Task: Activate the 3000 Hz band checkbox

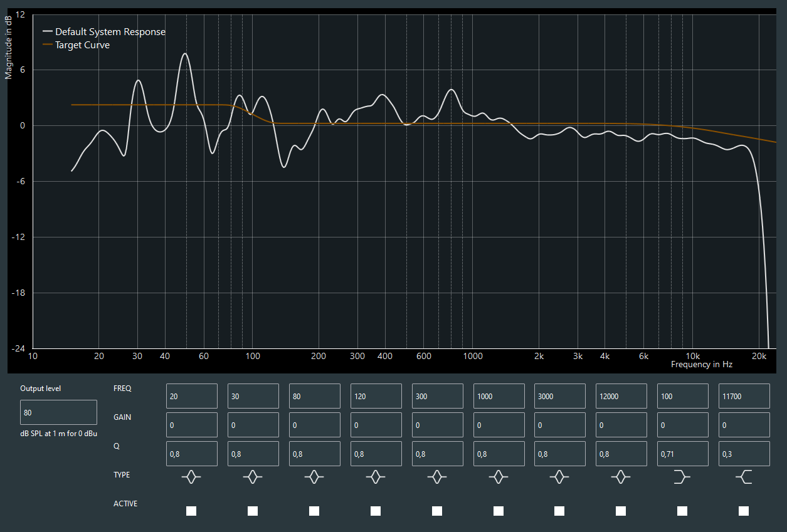Action: 559,511
